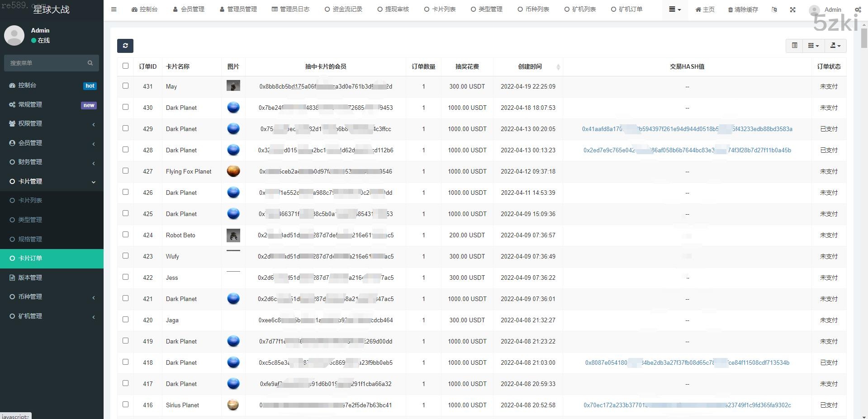Tick the checkbox for order 424

[125, 235]
